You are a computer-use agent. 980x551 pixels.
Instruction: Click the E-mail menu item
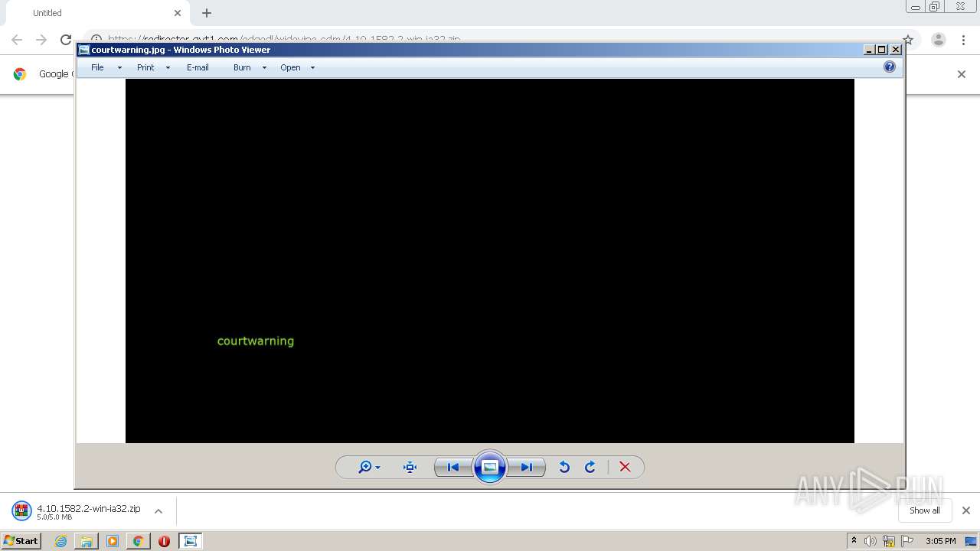pyautogui.click(x=198, y=67)
